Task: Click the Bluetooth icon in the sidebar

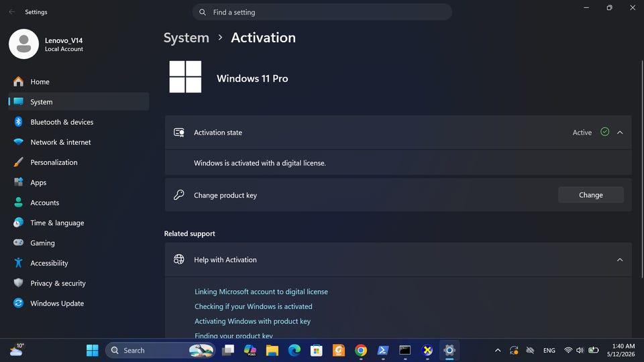Action: pyautogui.click(x=19, y=121)
